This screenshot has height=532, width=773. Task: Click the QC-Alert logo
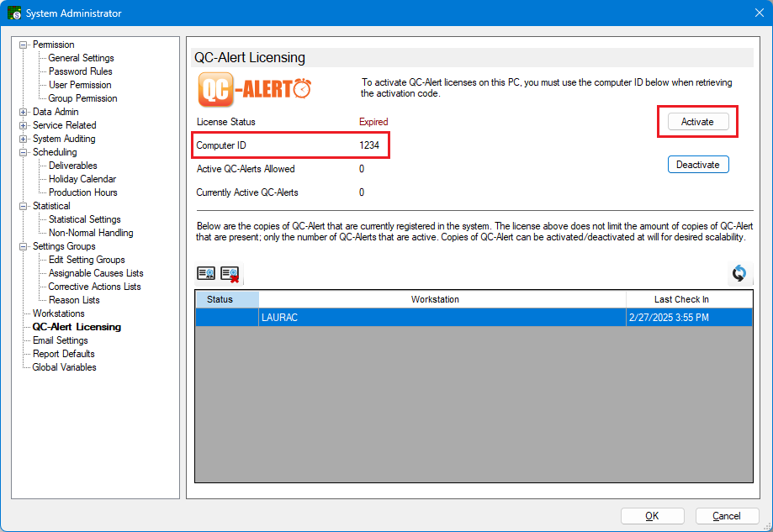click(x=254, y=89)
